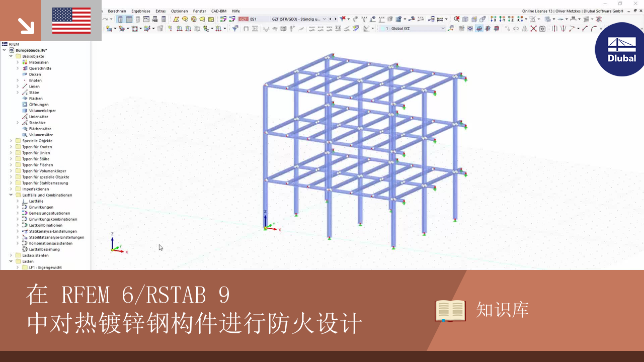The image size is (644, 362).
Task: Open the Optionen menu
Action: pyautogui.click(x=179, y=11)
